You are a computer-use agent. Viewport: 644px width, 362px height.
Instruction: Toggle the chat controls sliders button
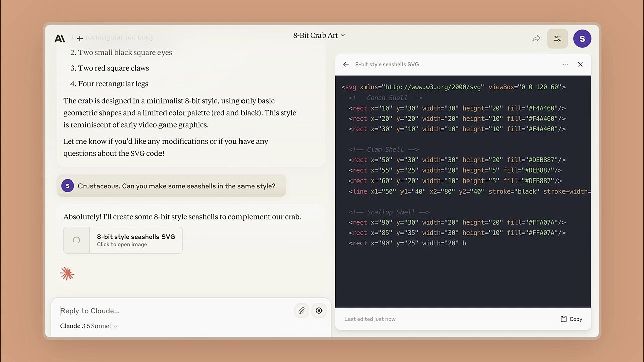(557, 39)
